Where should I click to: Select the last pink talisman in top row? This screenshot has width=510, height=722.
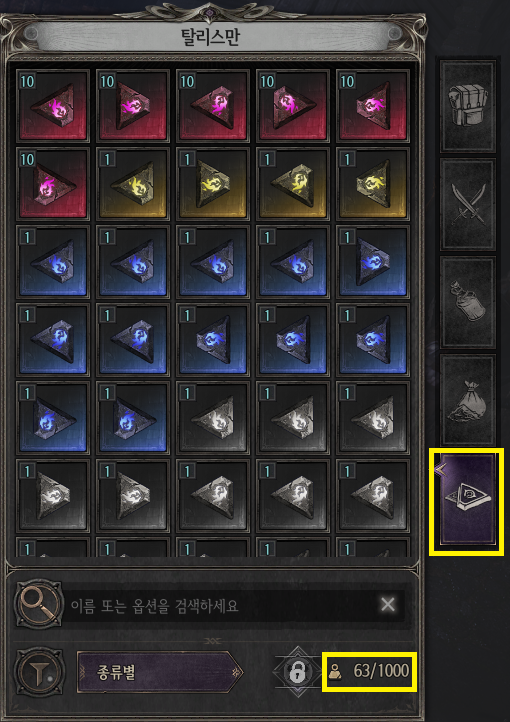tap(373, 105)
